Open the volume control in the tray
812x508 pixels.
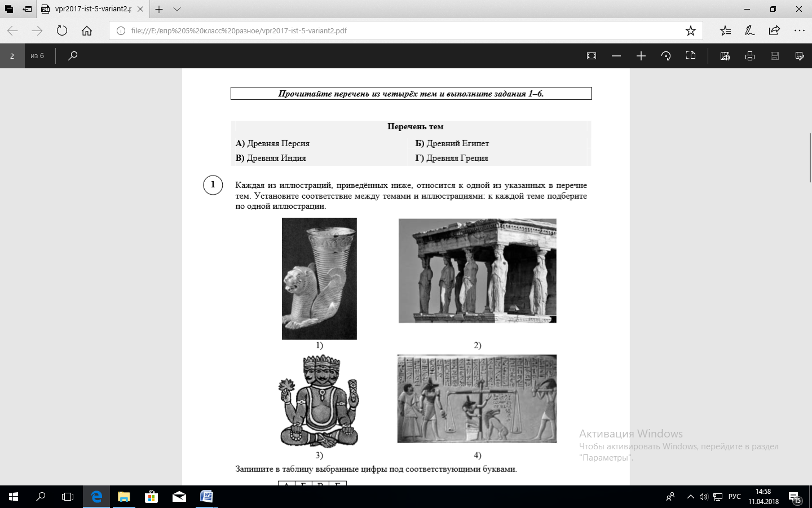[704, 497]
